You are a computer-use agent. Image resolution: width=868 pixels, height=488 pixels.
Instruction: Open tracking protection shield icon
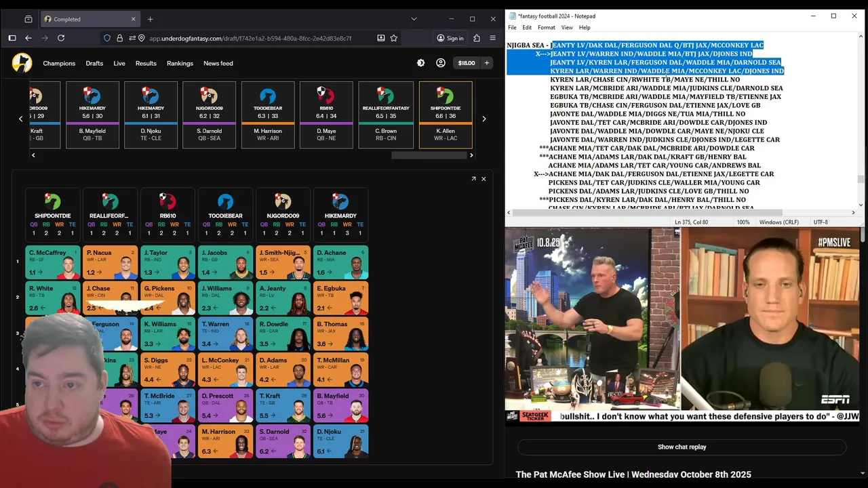pos(107,39)
